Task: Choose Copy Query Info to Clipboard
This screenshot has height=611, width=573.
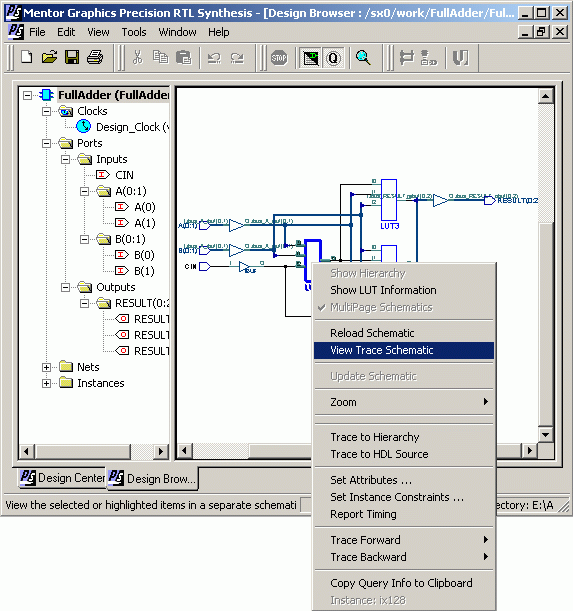Action: pyautogui.click(x=404, y=583)
